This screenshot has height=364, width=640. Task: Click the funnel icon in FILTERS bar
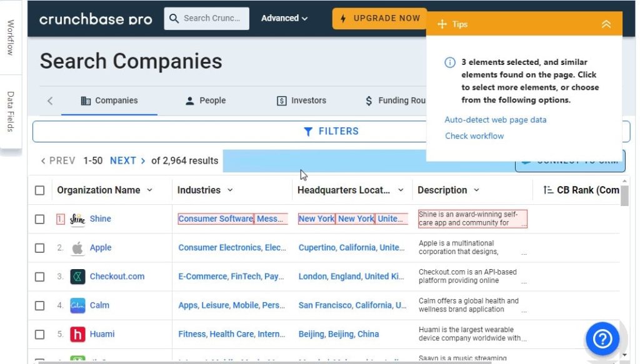pos(308,131)
